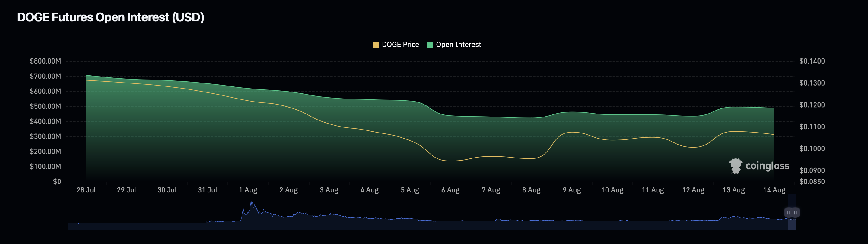
Task: Select the 28 Jul date axis label
Action: point(86,190)
